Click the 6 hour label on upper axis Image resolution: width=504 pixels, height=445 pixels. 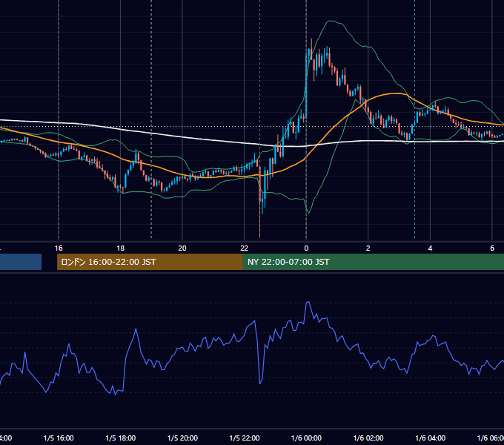click(x=492, y=248)
